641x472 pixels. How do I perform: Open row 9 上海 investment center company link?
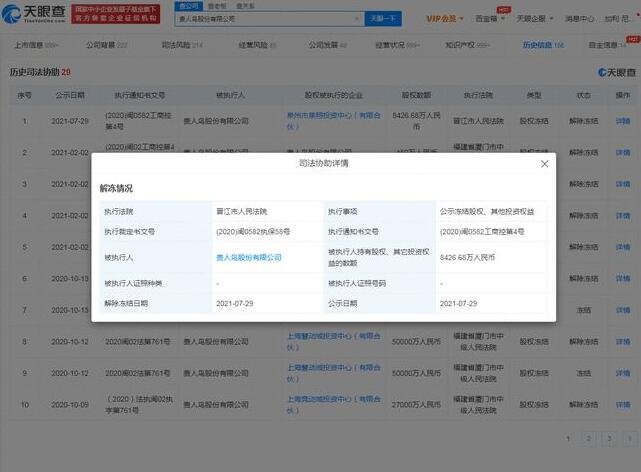tap(334, 373)
